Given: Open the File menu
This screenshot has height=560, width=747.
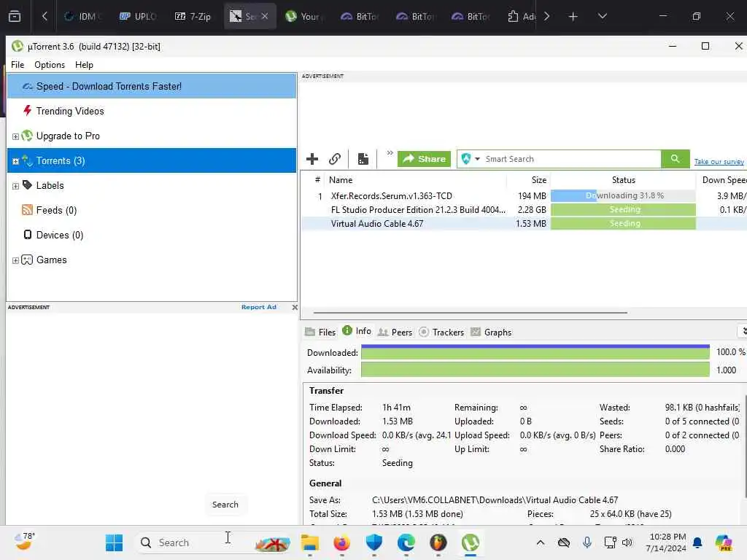Looking at the screenshot, I should tap(18, 65).
